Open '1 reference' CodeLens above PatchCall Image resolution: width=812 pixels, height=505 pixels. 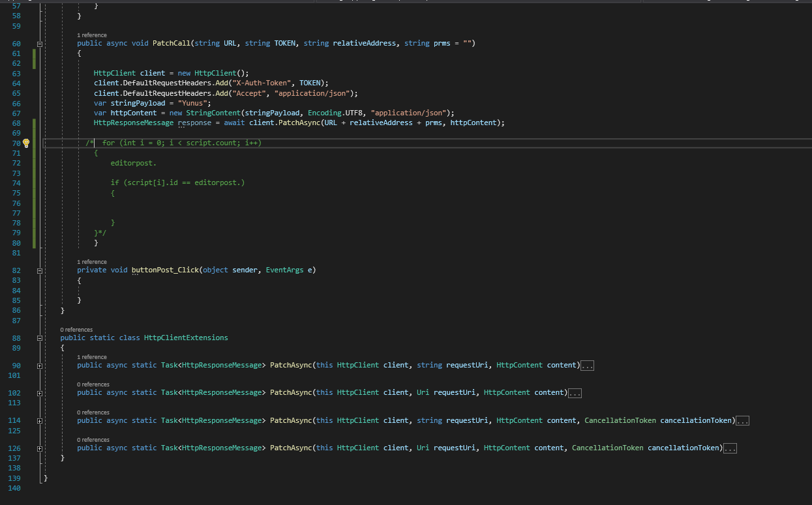91,35
